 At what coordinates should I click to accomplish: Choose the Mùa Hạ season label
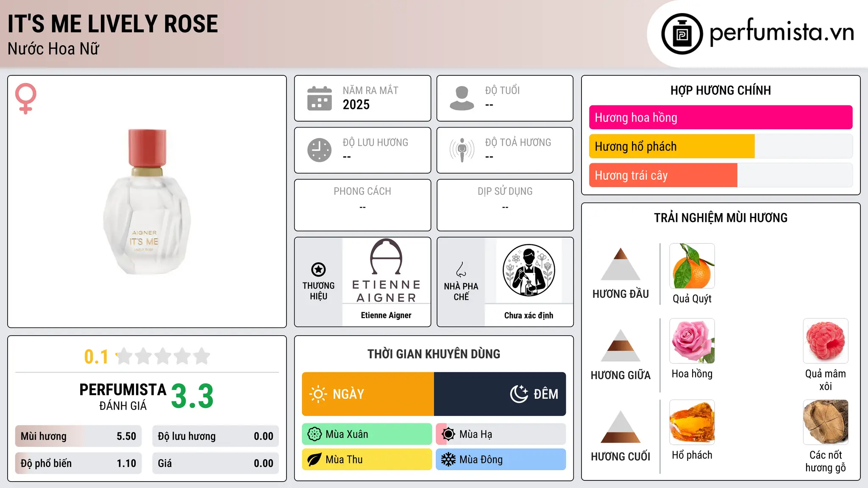(x=476, y=434)
